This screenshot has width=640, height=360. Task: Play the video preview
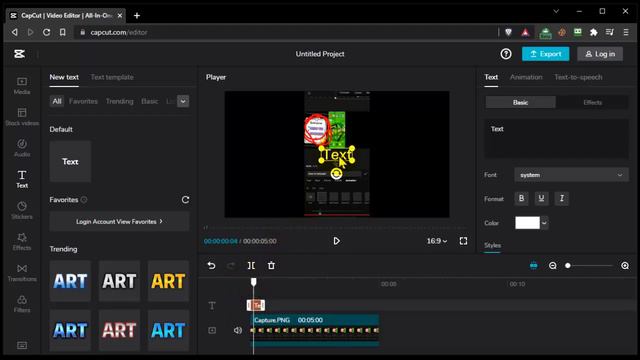click(336, 241)
